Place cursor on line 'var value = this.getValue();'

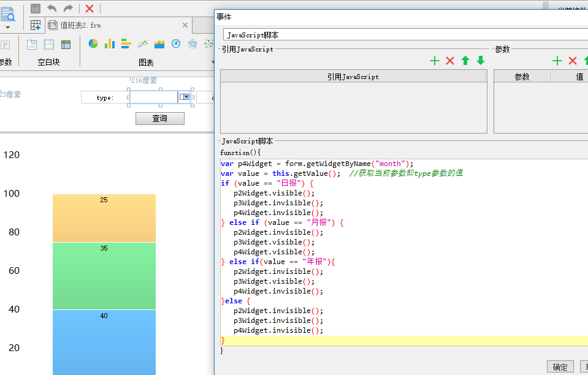coord(280,173)
